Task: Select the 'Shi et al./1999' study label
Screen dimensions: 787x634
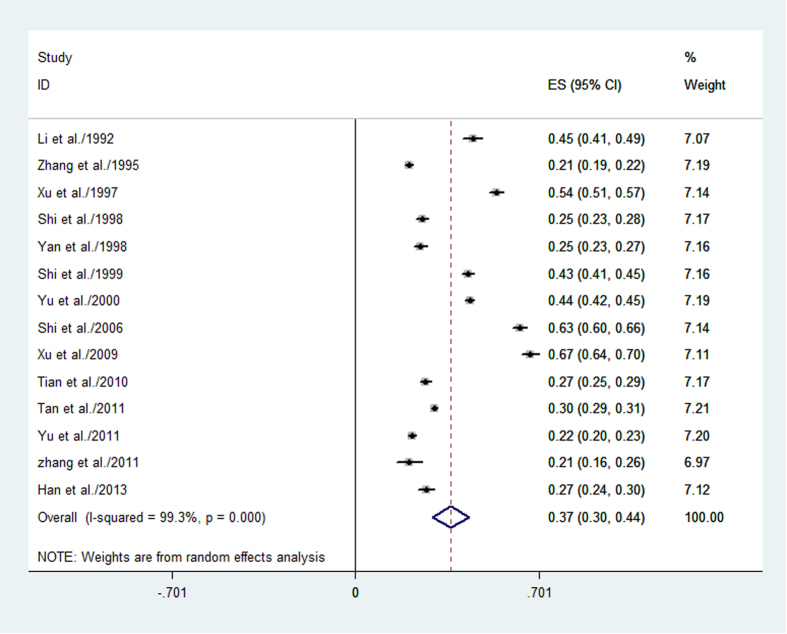Action: click(x=80, y=274)
